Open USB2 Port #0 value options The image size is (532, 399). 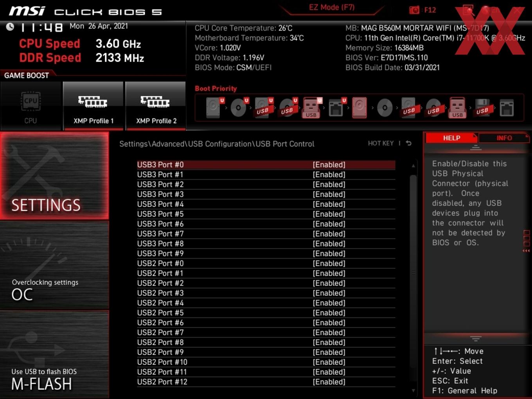coord(329,263)
